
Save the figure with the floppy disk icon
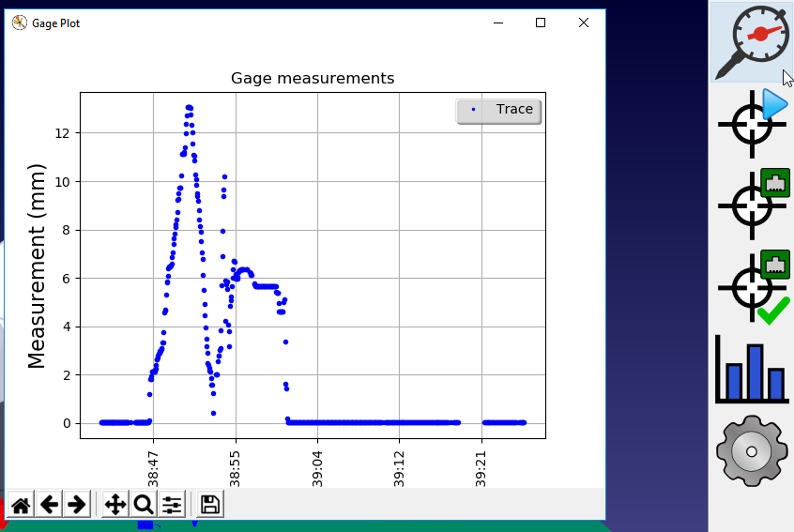210,505
